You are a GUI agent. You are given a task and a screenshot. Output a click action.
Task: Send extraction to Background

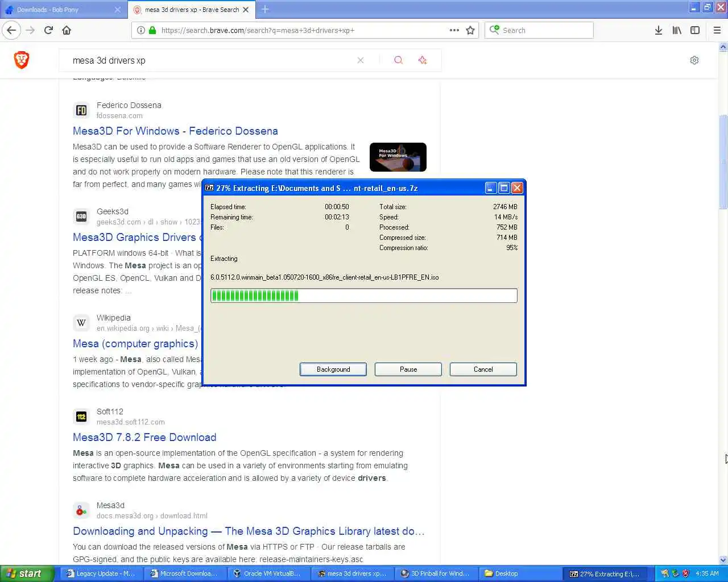coord(333,369)
